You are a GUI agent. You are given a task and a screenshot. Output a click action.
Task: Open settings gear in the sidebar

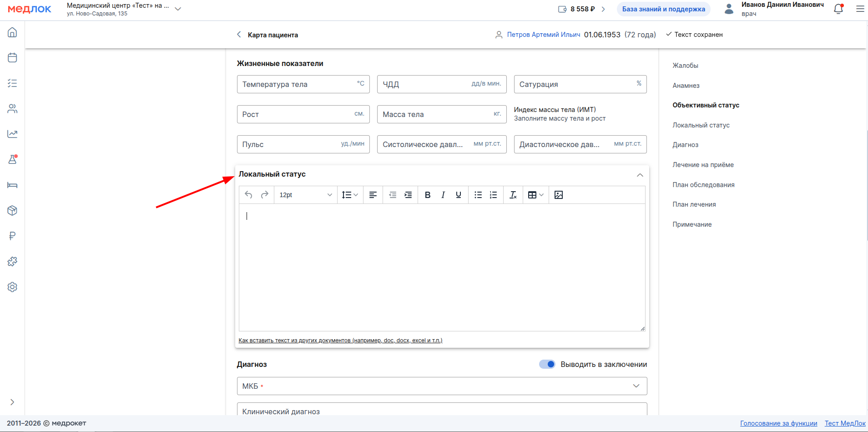coord(12,287)
